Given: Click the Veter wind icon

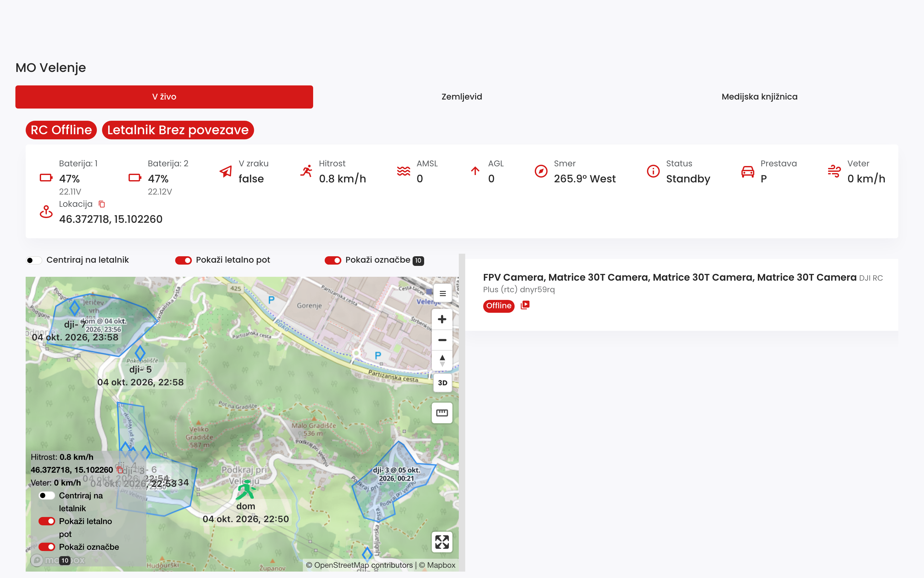Looking at the screenshot, I should click(x=834, y=171).
